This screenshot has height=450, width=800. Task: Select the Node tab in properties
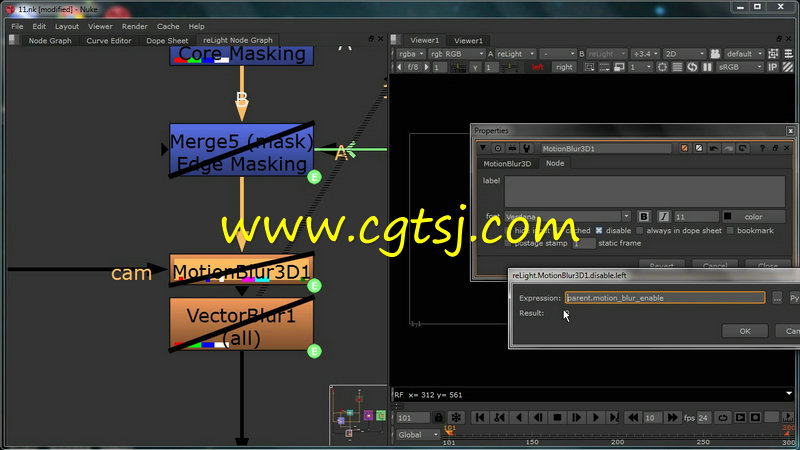point(555,163)
